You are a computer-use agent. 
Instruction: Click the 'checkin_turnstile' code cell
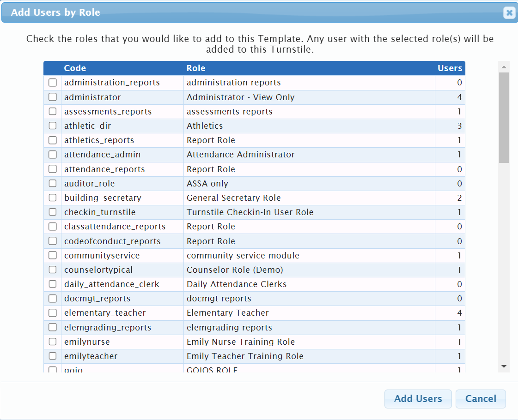pos(122,212)
